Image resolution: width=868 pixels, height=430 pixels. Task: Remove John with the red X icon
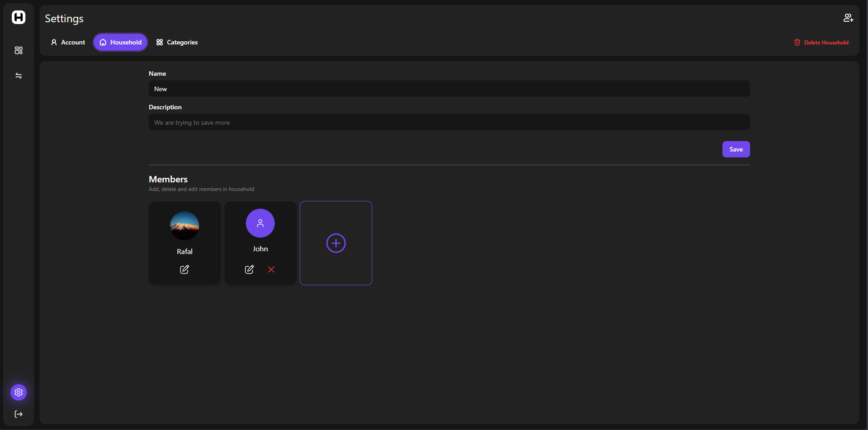[x=271, y=269]
